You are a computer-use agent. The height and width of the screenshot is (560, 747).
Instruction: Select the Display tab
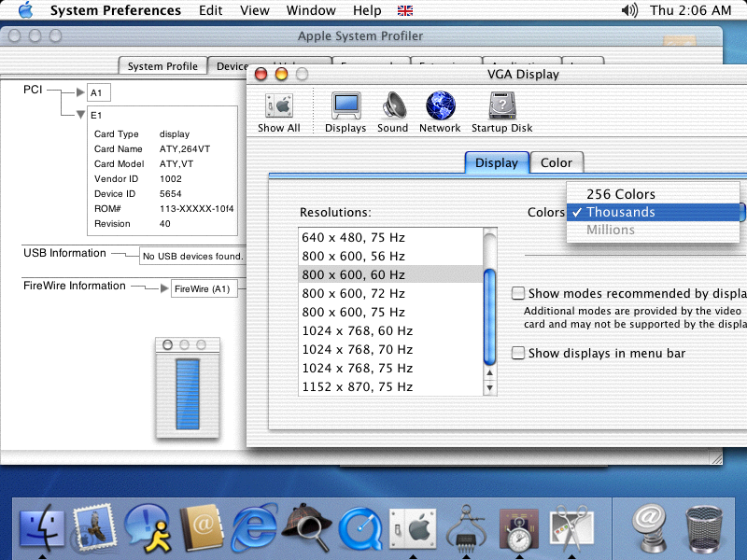tap(497, 162)
